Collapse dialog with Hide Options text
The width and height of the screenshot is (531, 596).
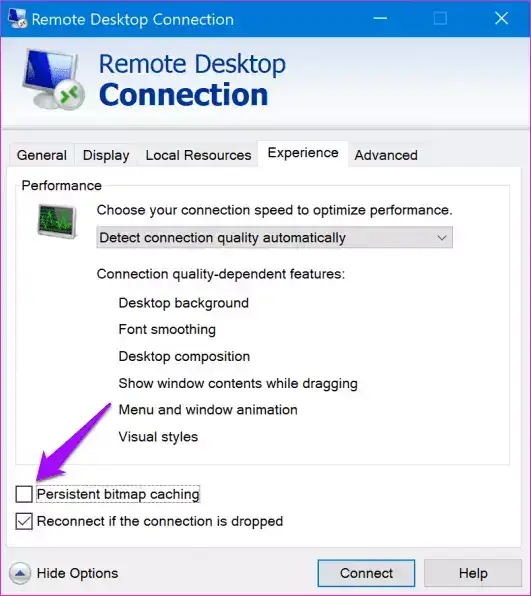pyautogui.click(x=78, y=573)
